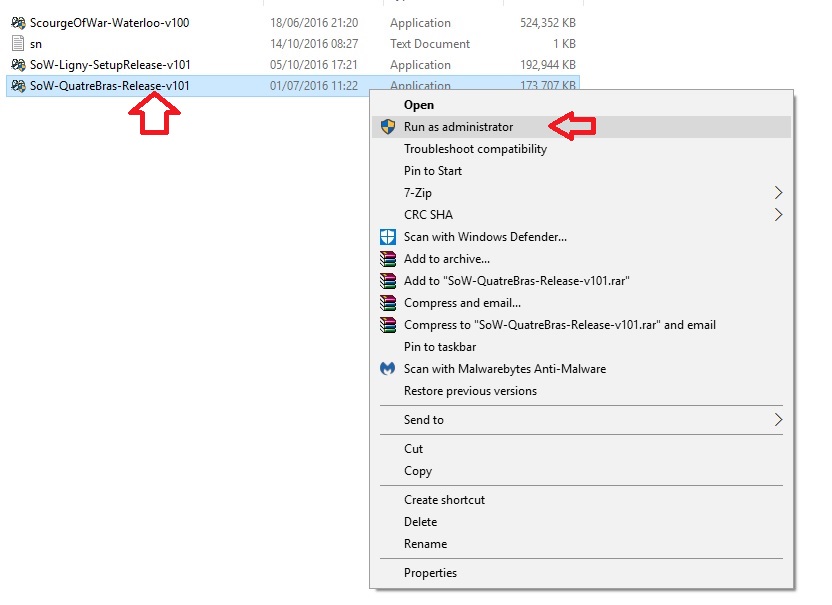This screenshot has height=605, width=832.
Task: Click WinRAR icon beside Compress to rar and email
Action: coord(388,325)
